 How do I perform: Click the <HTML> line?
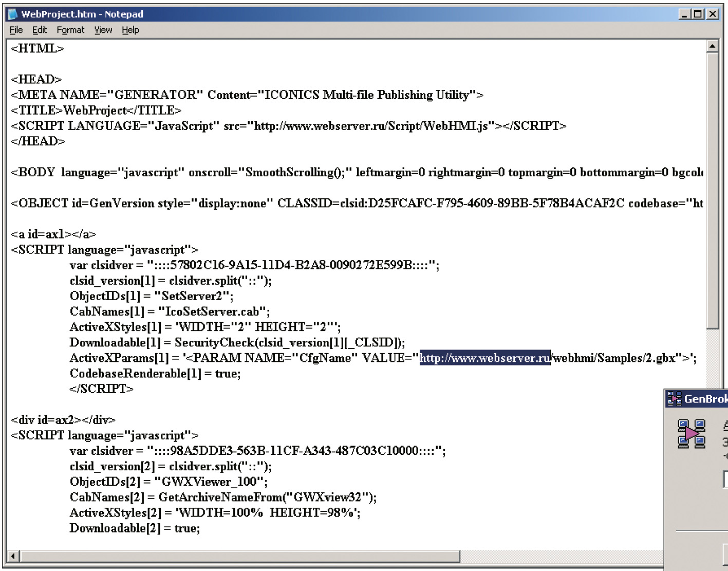point(38,48)
